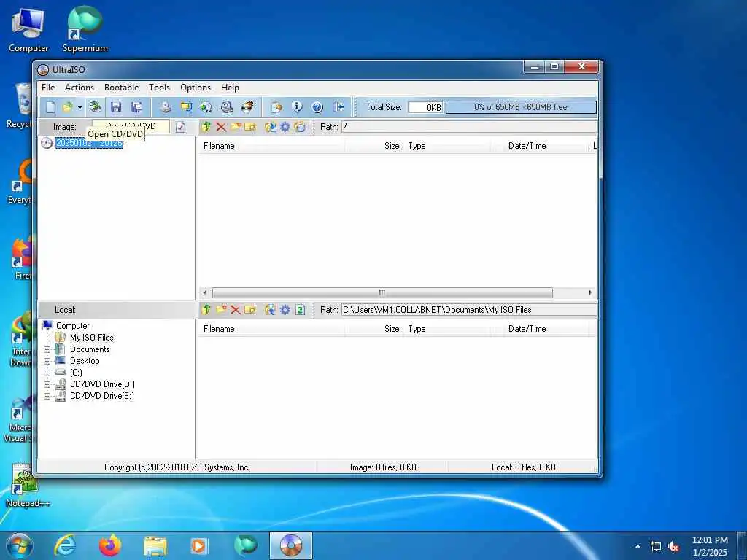Open the Data CD/DVD image type combo box
Screen dimensions: 747x560
[131, 126]
